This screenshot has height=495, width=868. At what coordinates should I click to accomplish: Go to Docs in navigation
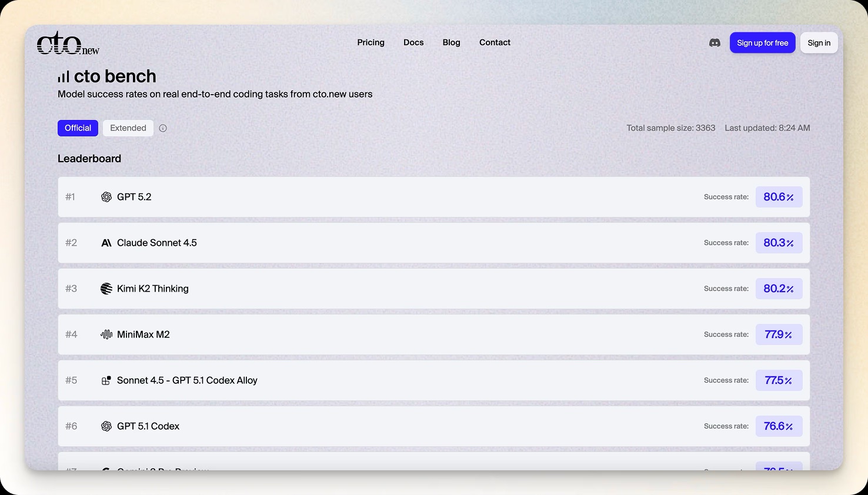(x=413, y=42)
